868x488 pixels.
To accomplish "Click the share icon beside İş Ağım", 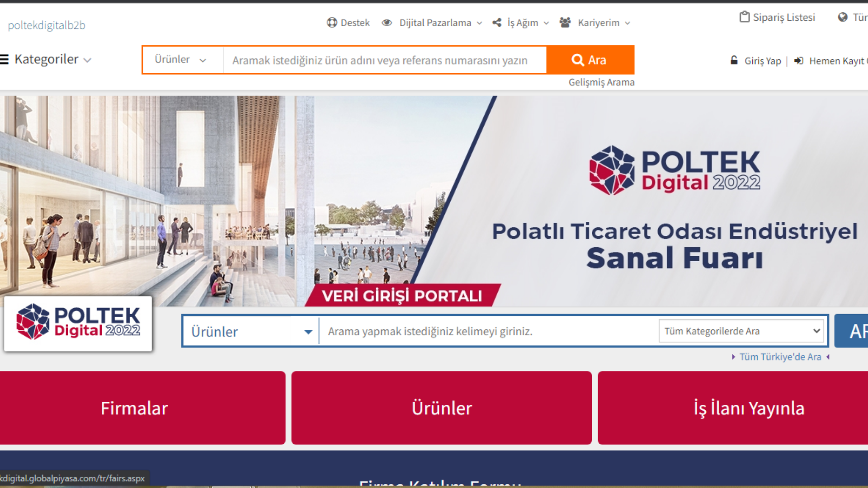I will click(497, 23).
